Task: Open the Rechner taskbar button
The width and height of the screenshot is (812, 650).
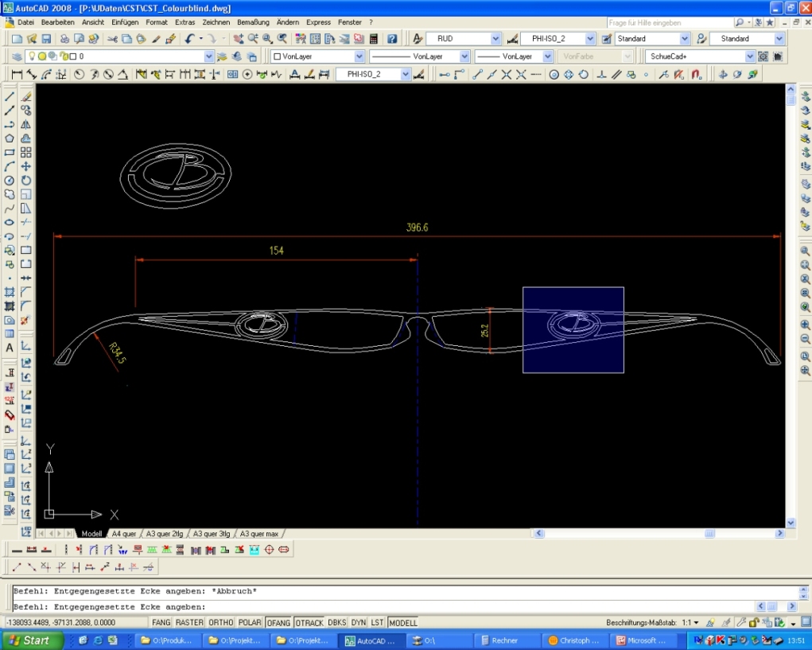Action: coord(505,640)
